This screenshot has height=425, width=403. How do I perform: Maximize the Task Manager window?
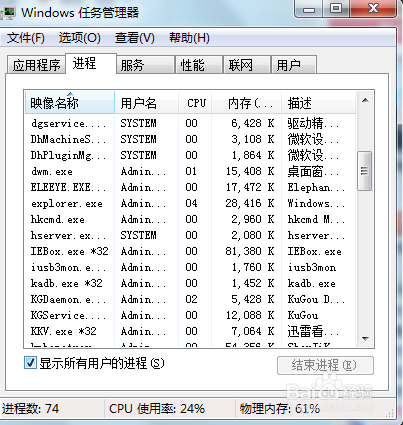(336, 9)
